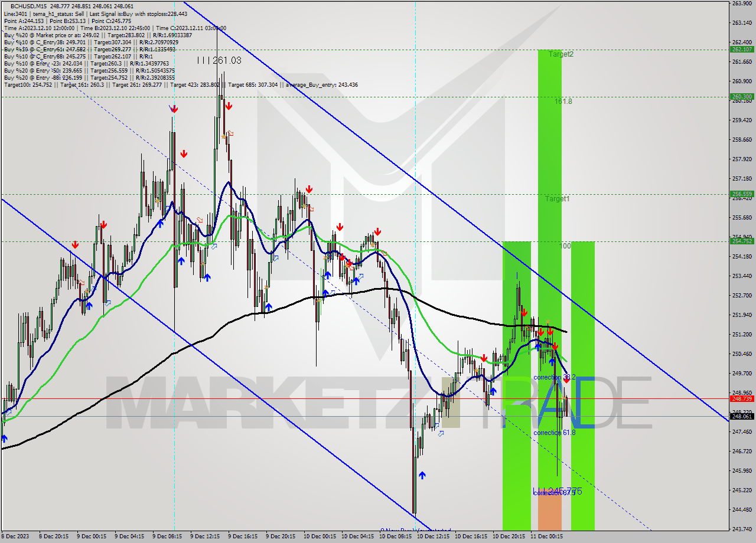Viewport: 756px width, 543px height.
Task: Select the '8 Dec 2023' time axis label
Action: pyautogui.click(x=15, y=537)
